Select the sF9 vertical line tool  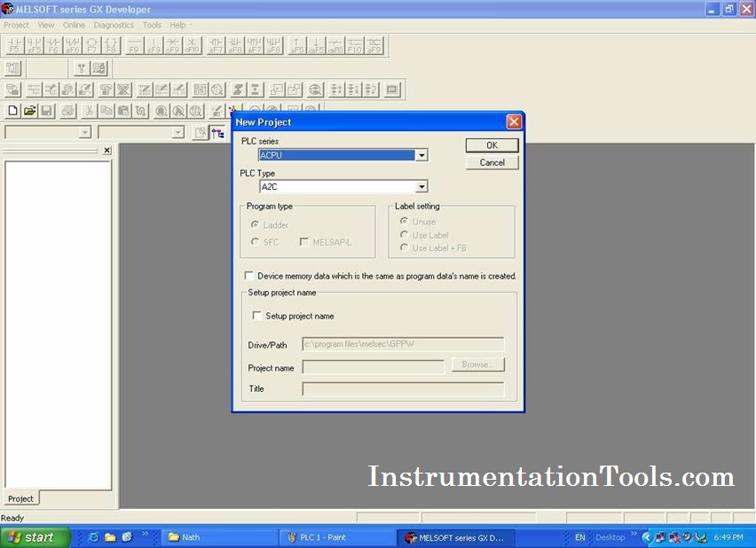tap(154, 45)
